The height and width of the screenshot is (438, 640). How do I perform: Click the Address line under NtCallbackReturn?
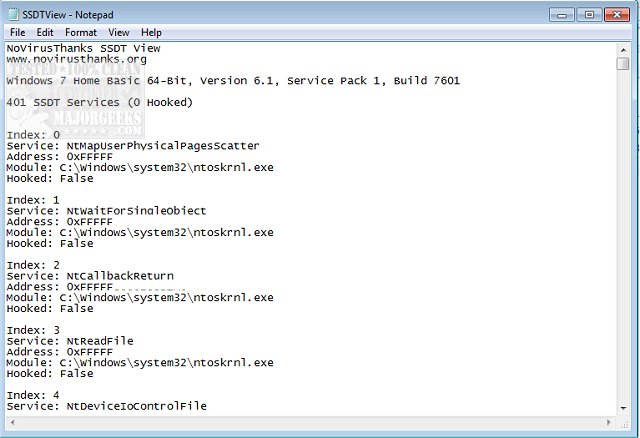pos(60,287)
